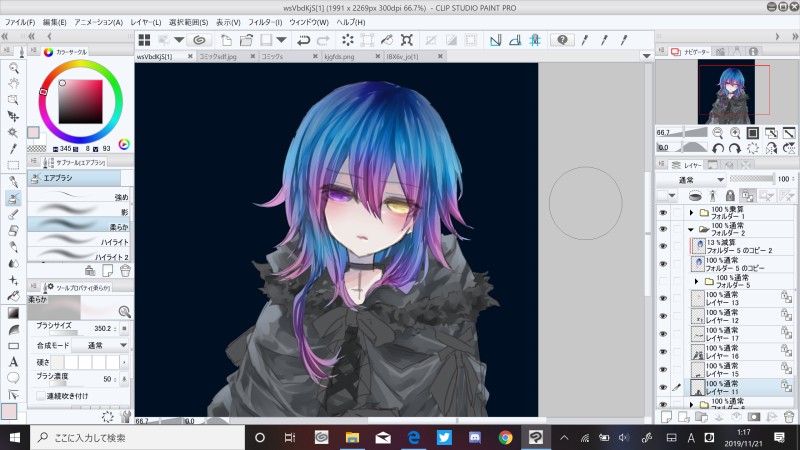
Task: Select the Fill bucket tool
Action: point(14,296)
